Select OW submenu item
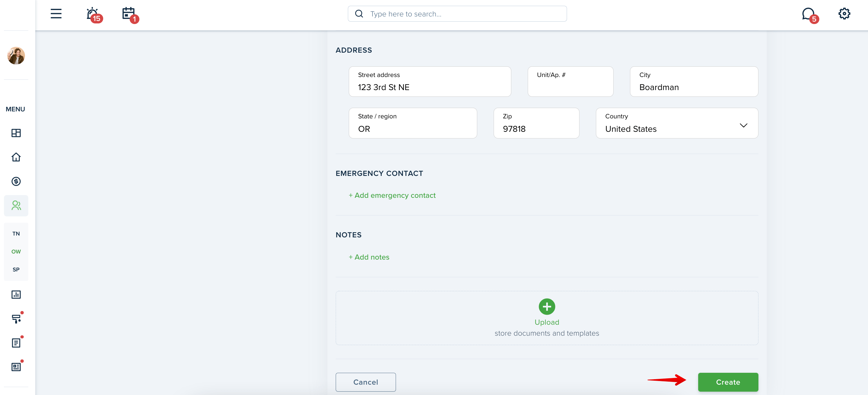Viewport: 868px width, 395px height. pos(16,251)
